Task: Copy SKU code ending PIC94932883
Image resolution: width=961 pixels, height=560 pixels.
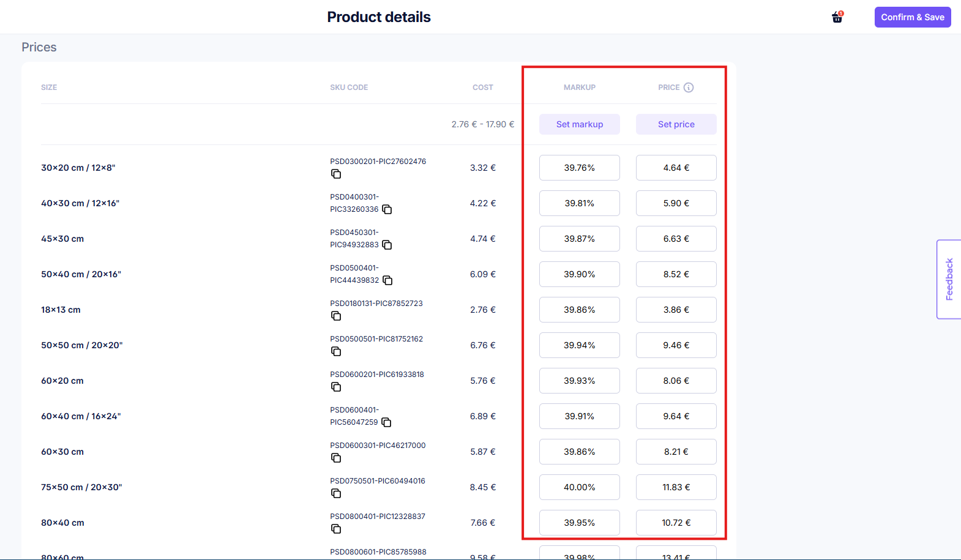Action: (387, 245)
